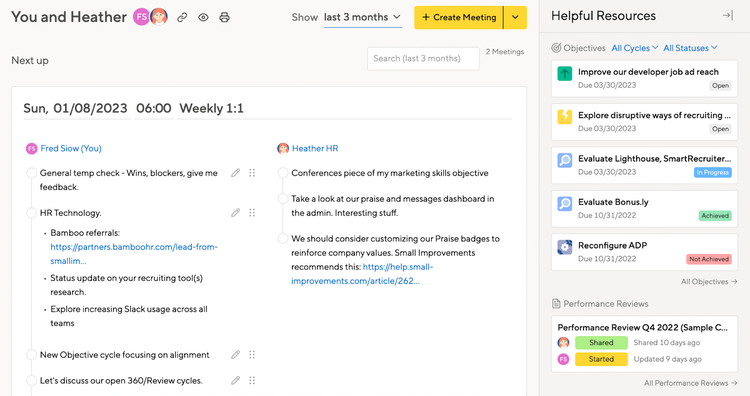
Task: Grab the drag handle for New Objective cycle item
Action: (x=252, y=355)
